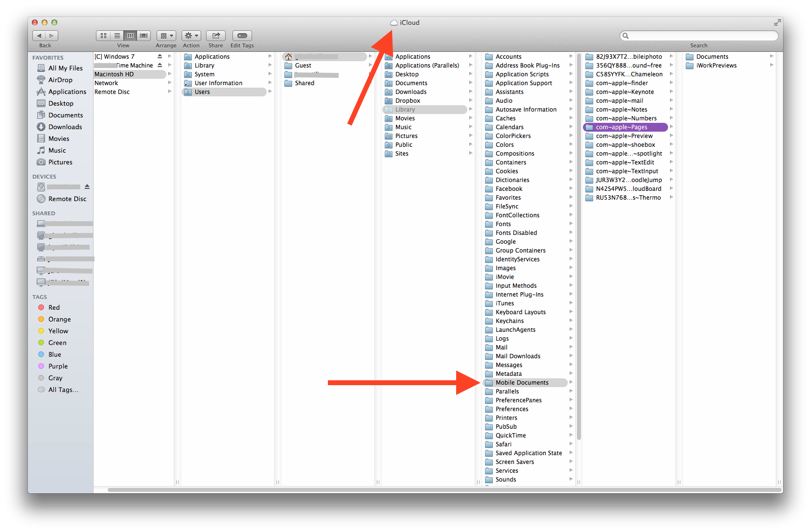This screenshot has height=532, width=811.
Task: Go forward in Finder history
Action: coord(52,36)
